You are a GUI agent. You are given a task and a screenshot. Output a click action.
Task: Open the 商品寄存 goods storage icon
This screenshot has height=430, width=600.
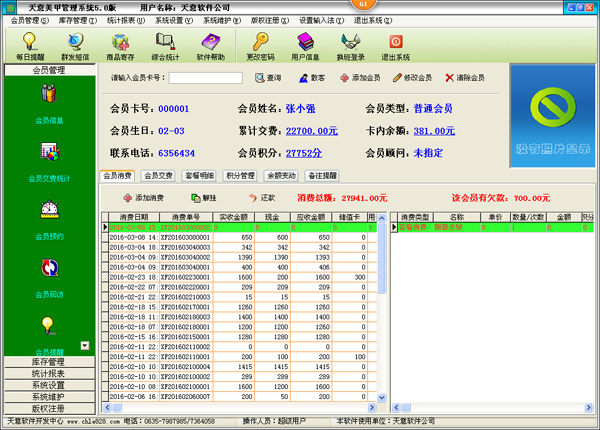(121, 46)
